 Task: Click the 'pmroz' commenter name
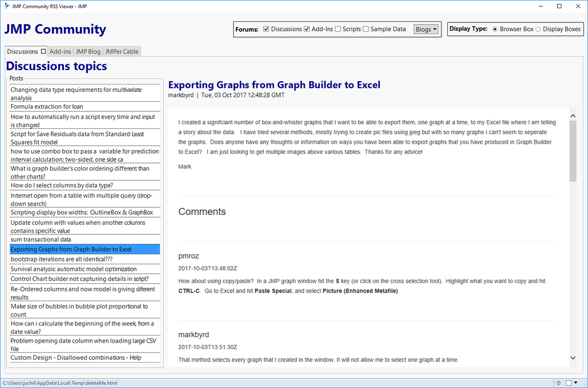(188, 256)
